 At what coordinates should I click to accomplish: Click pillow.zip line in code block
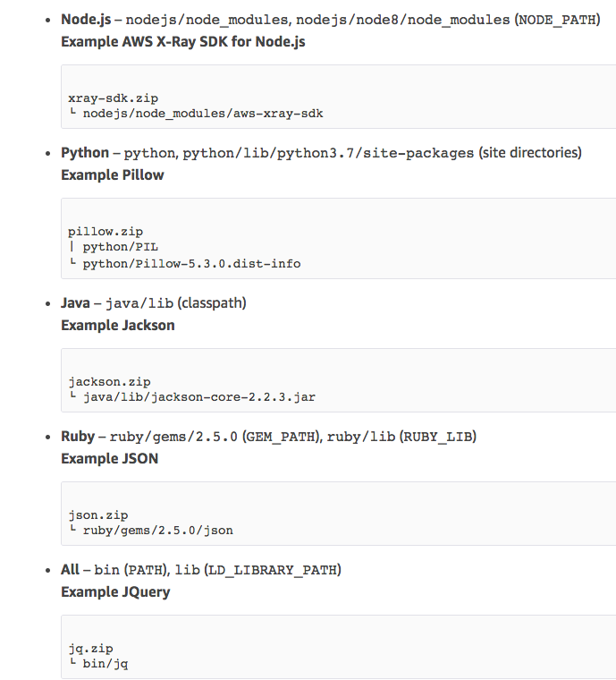105,232
